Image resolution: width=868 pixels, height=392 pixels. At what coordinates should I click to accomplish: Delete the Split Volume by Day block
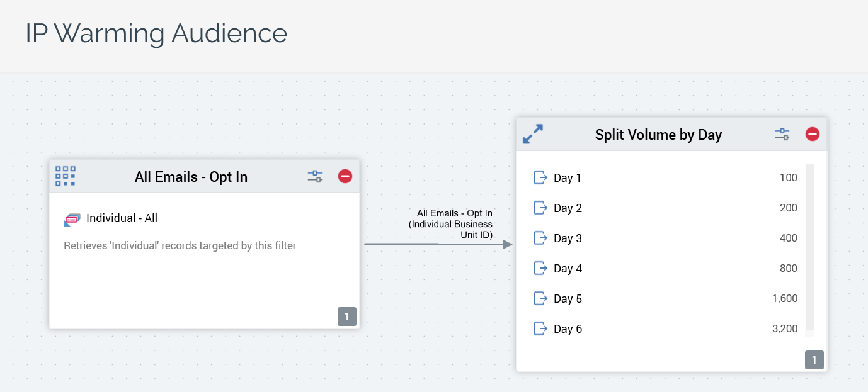812,134
